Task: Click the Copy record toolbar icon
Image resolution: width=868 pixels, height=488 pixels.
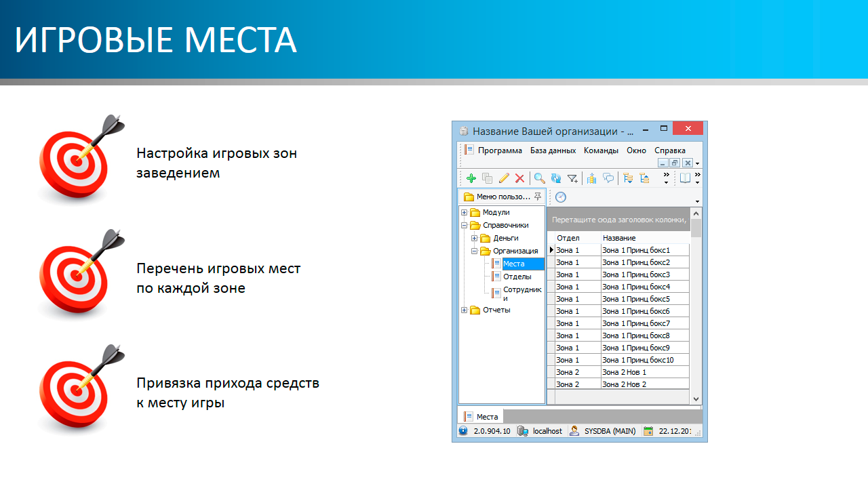Action: [487, 178]
